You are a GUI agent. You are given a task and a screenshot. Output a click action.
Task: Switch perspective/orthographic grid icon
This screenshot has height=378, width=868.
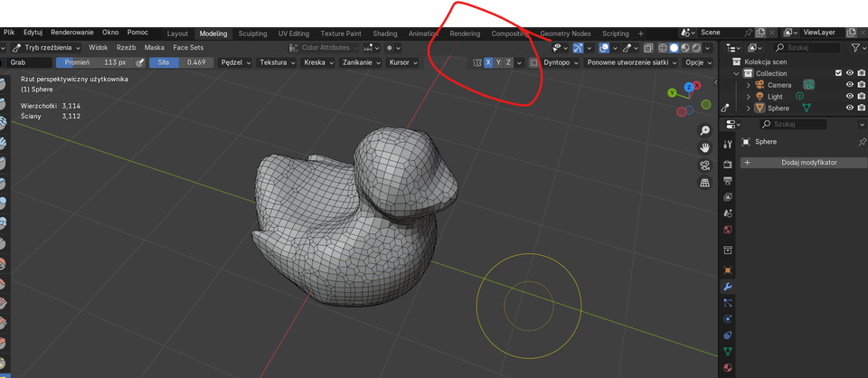point(704,184)
